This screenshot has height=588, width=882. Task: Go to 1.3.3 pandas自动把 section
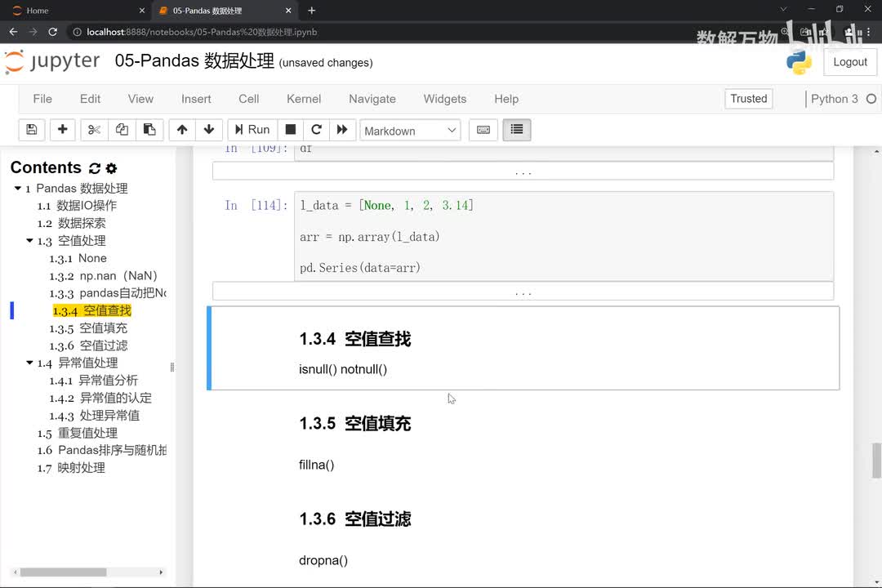[x=108, y=292]
